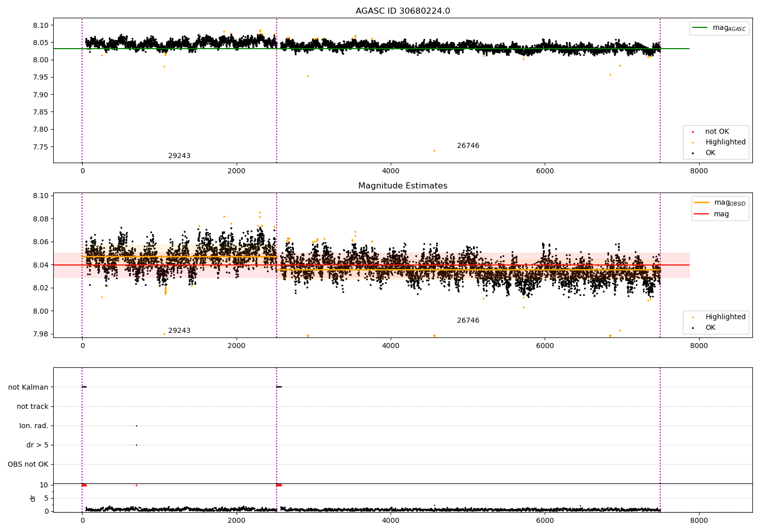
Task: Click the green line sample in mag AGASC legend
Action: pyautogui.click(x=701, y=28)
